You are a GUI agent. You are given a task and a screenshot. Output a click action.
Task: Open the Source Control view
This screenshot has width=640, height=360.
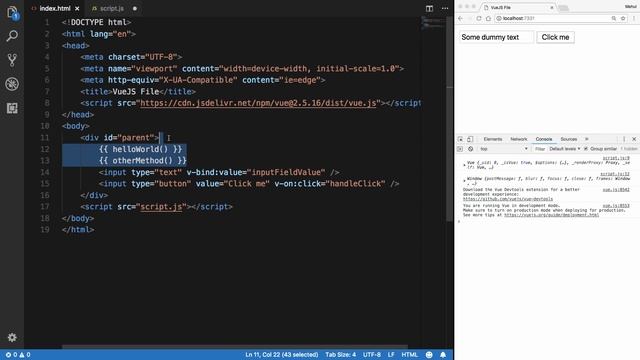pyautogui.click(x=12, y=60)
